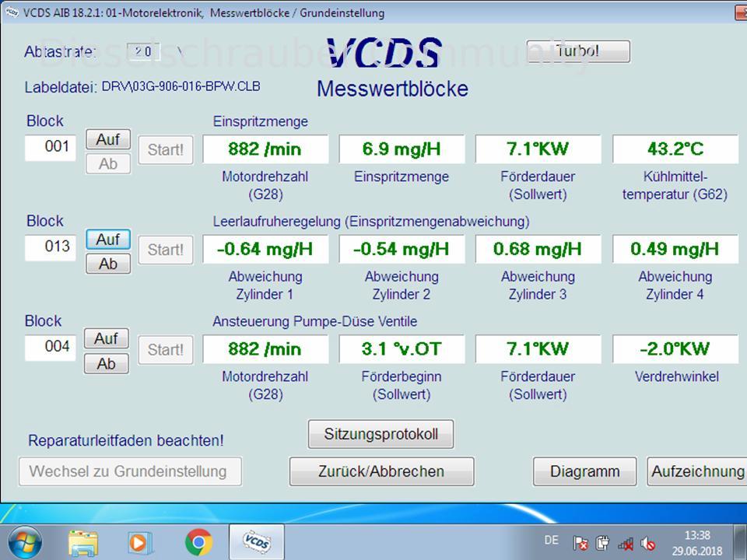This screenshot has height=560, width=747.
Task: Click Ab for block 004
Action: [107, 364]
